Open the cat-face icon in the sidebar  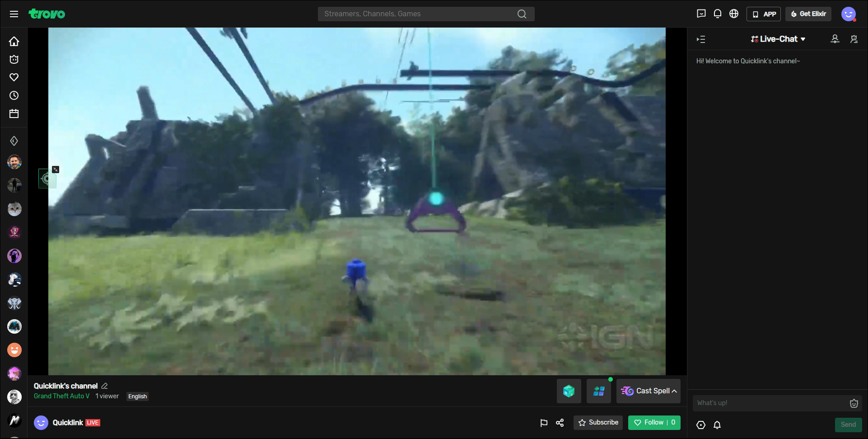click(14, 59)
